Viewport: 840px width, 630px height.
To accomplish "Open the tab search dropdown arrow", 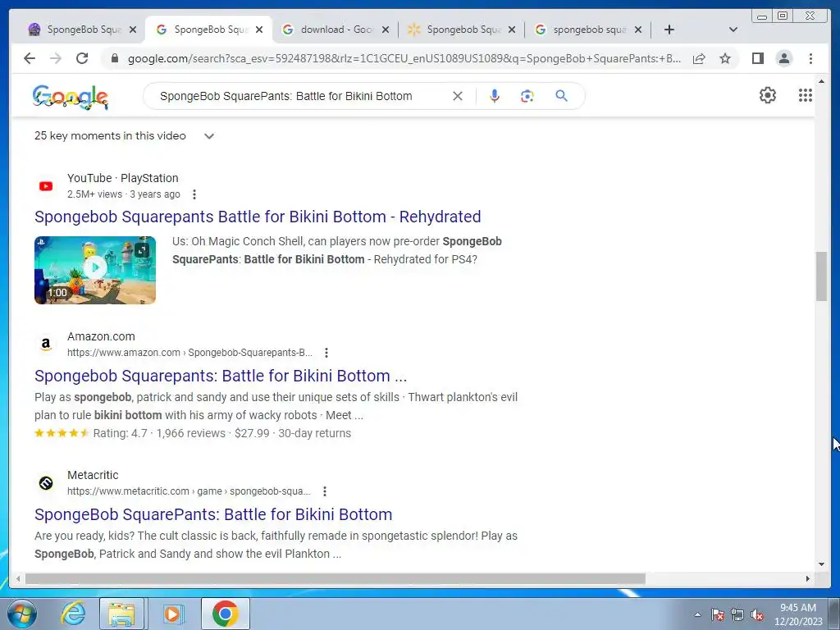I will [733, 30].
